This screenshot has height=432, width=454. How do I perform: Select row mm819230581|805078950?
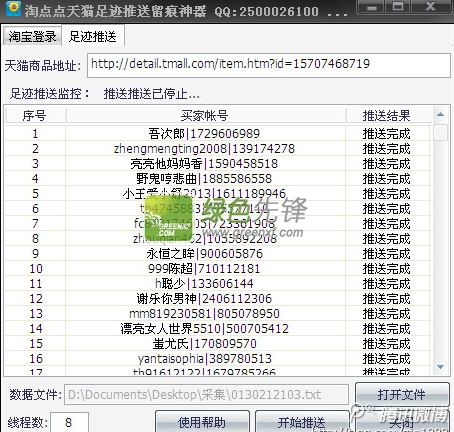point(218,314)
